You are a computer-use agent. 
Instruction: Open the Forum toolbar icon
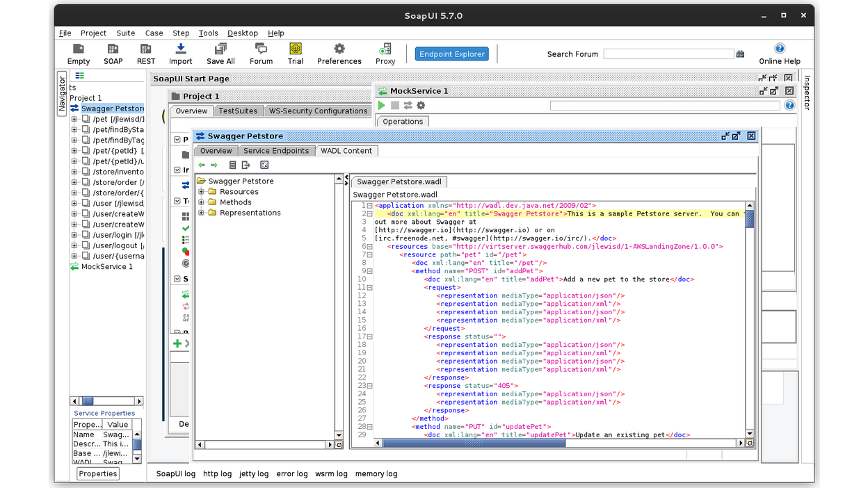(261, 54)
